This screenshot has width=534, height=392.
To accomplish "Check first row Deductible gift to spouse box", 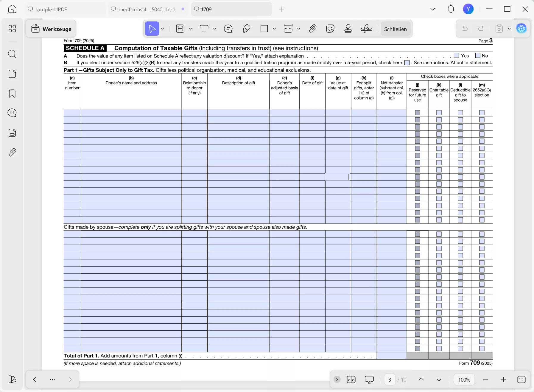I will (x=460, y=113).
